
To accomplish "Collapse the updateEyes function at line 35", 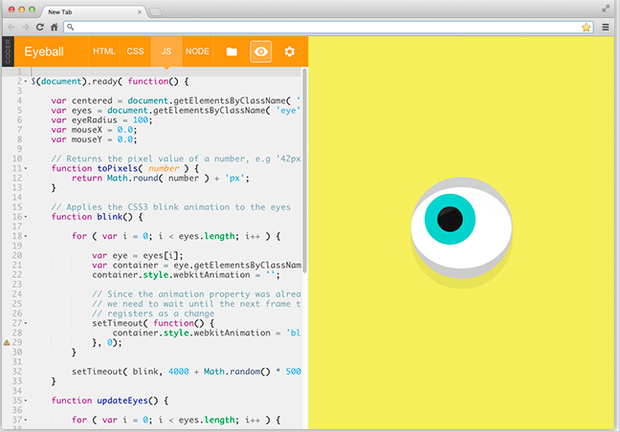I will (26, 401).
